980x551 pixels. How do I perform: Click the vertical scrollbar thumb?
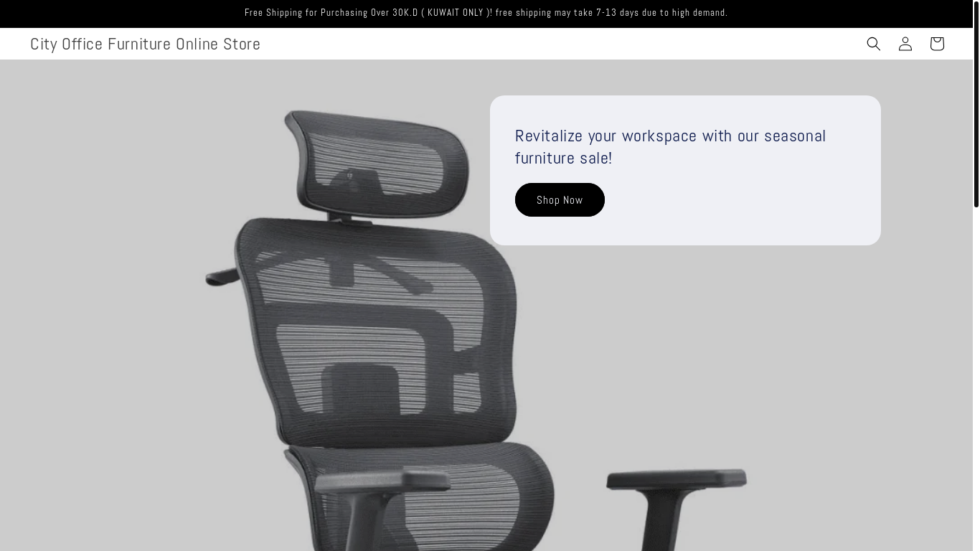point(976,105)
